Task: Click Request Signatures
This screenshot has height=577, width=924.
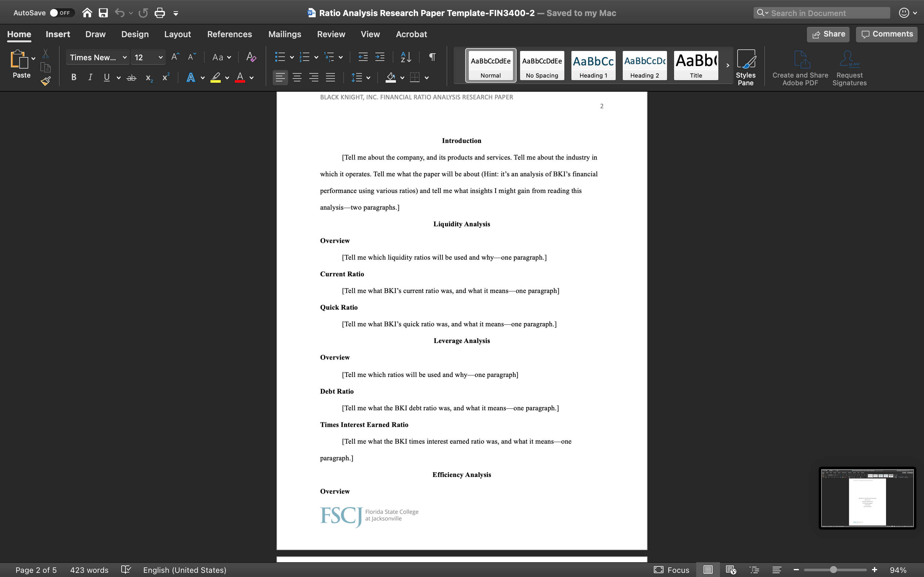Action: pyautogui.click(x=849, y=67)
